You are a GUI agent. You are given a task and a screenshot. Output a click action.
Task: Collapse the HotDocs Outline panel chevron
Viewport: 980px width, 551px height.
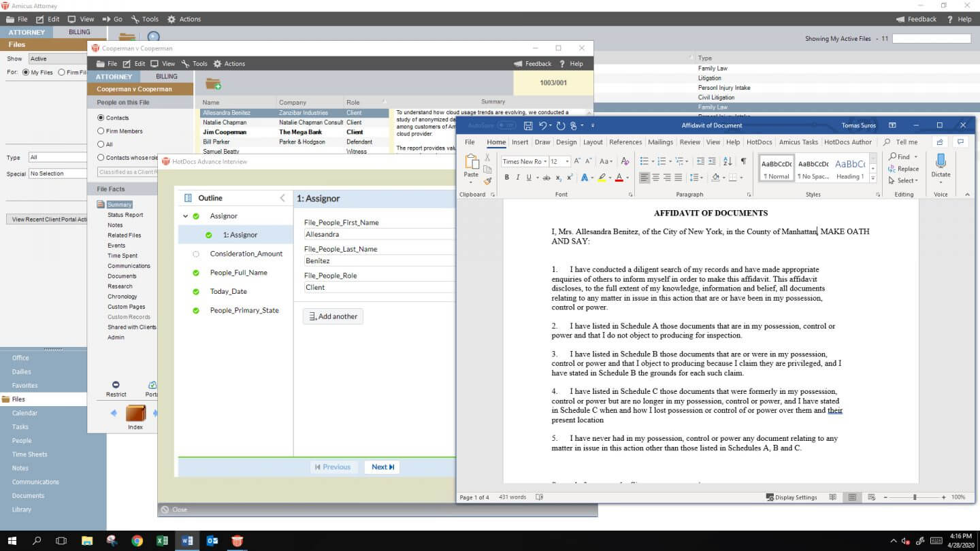(282, 198)
